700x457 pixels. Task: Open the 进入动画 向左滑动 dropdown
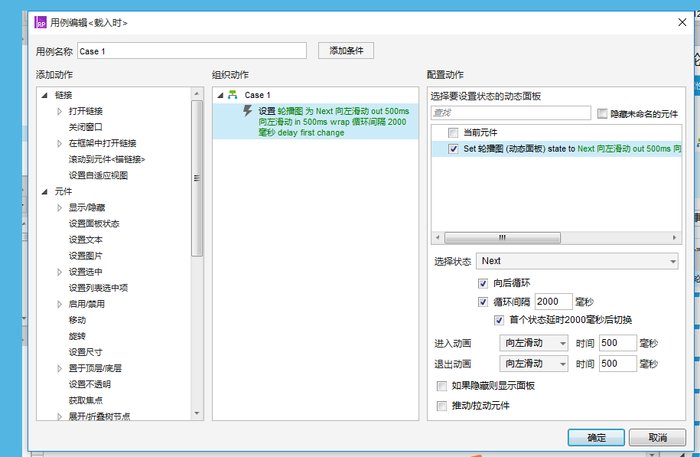534,343
